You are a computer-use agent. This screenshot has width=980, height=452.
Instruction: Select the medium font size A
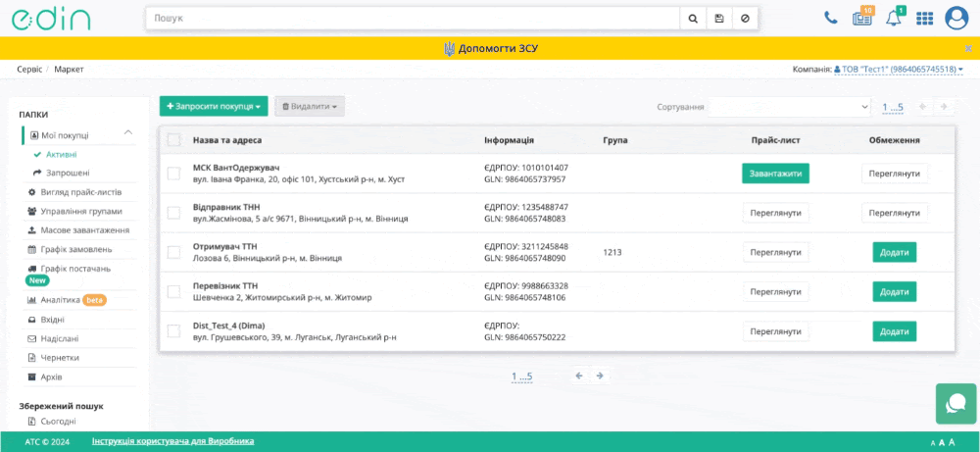pyautogui.click(x=942, y=442)
